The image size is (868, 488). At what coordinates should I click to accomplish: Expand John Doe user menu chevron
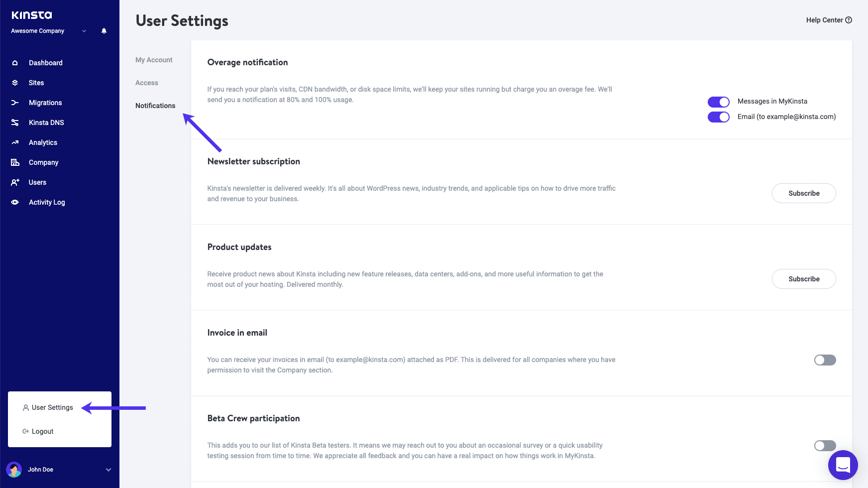(108, 470)
